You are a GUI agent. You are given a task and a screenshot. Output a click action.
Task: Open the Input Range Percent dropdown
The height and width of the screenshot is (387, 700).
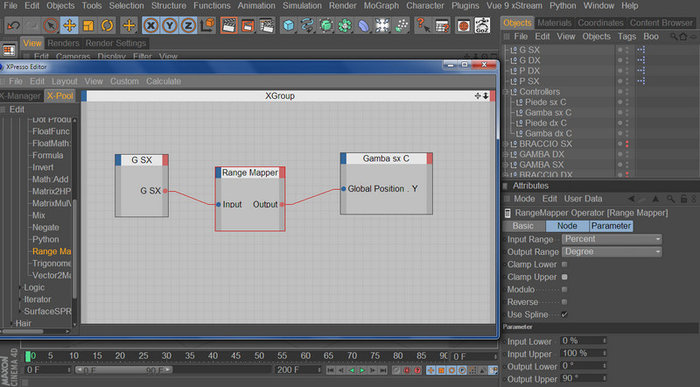[612, 239]
